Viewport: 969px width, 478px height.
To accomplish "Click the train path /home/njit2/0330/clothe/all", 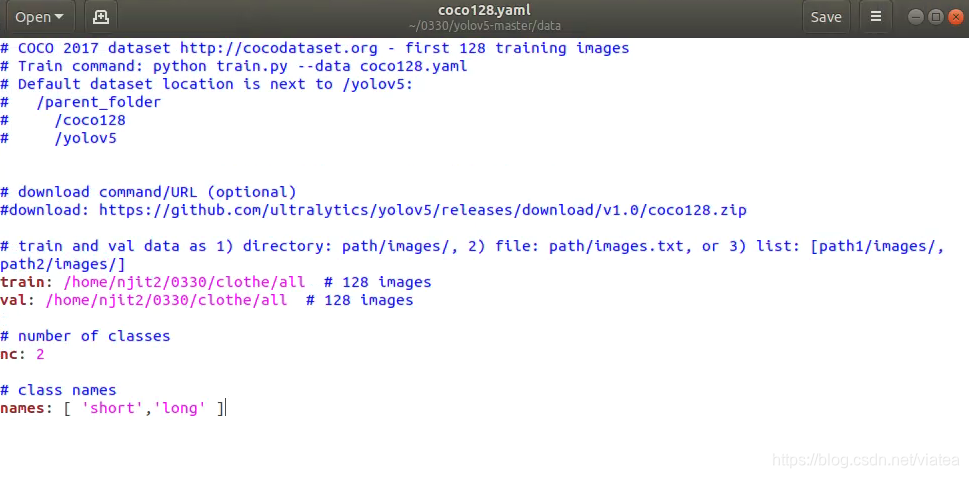I will point(184,283).
